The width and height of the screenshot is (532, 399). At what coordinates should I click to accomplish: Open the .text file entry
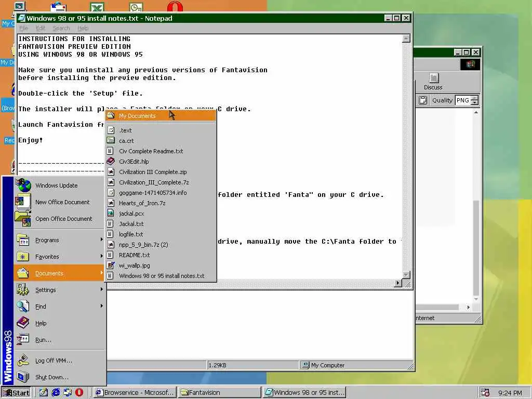tap(161, 130)
